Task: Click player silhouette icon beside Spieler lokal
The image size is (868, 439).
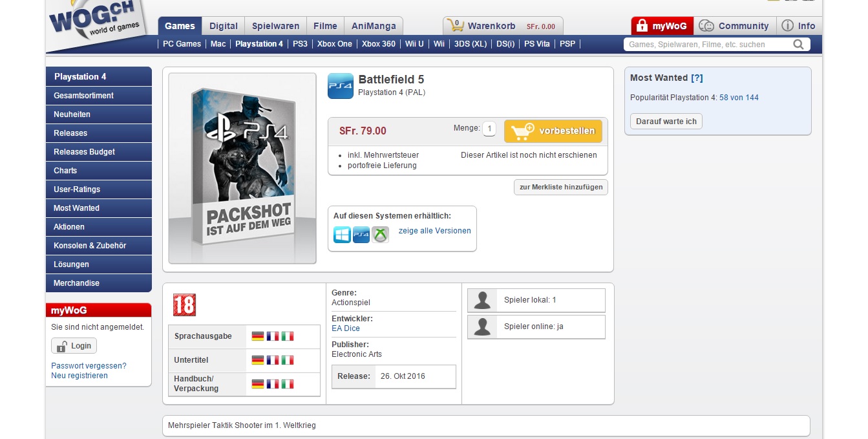Action: pos(482,300)
